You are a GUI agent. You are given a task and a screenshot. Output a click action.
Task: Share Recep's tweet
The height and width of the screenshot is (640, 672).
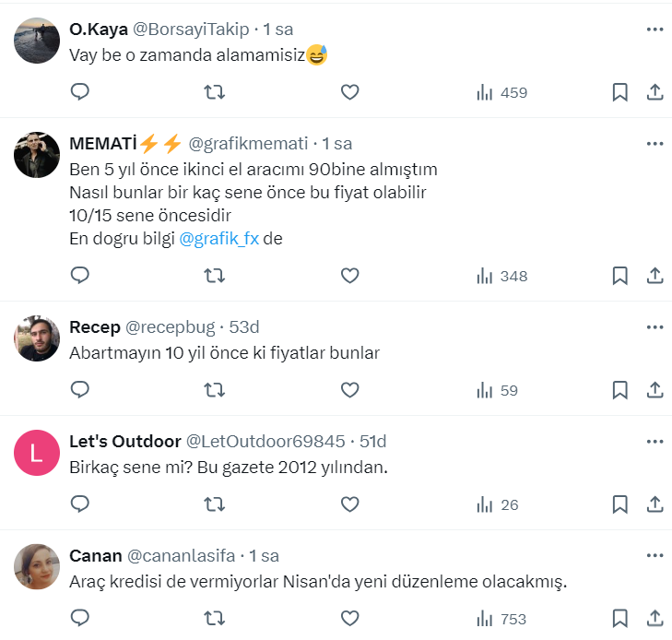pyautogui.click(x=654, y=390)
